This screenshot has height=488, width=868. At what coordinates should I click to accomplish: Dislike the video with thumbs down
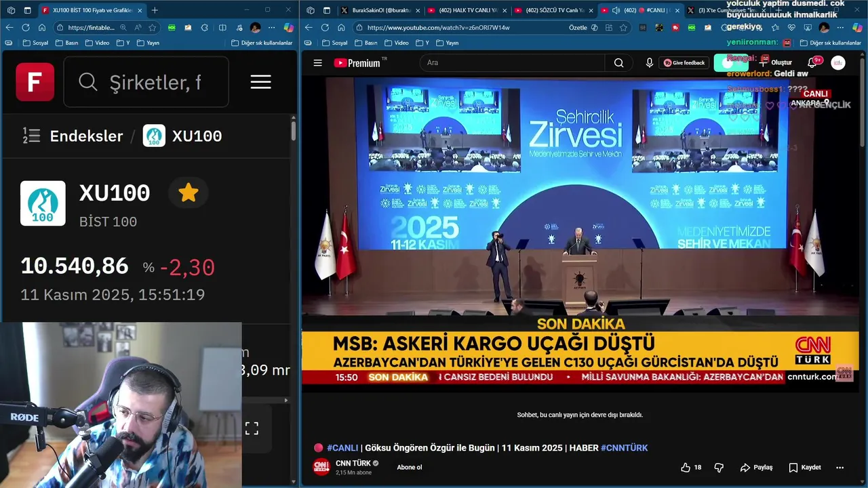click(x=719, y=467)
